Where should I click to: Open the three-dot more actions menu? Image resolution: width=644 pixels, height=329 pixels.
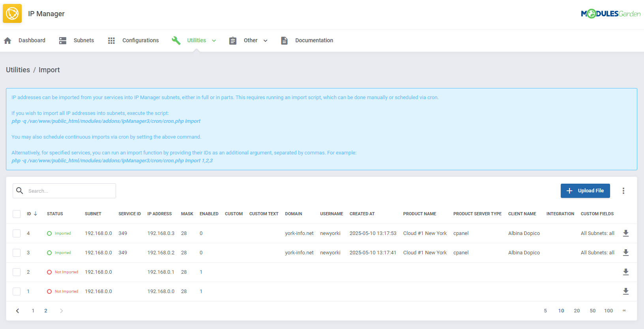click(623, 191)
